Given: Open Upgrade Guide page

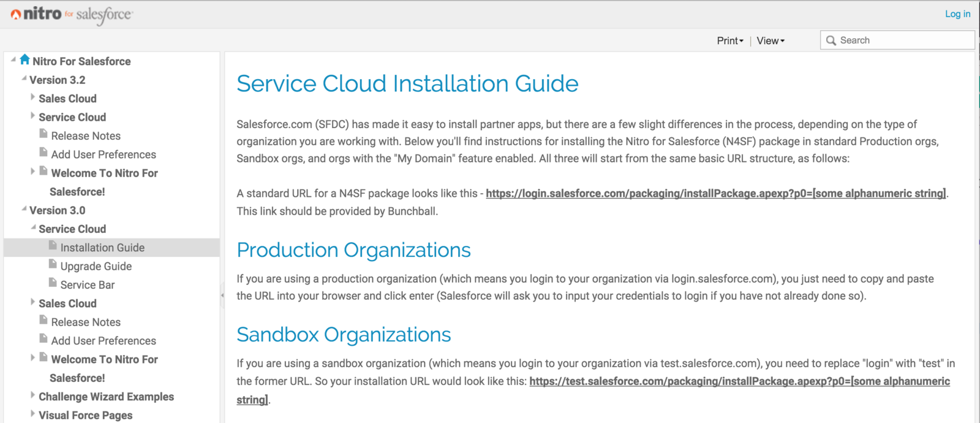Looking at the screenshot, I should (96, 266).
